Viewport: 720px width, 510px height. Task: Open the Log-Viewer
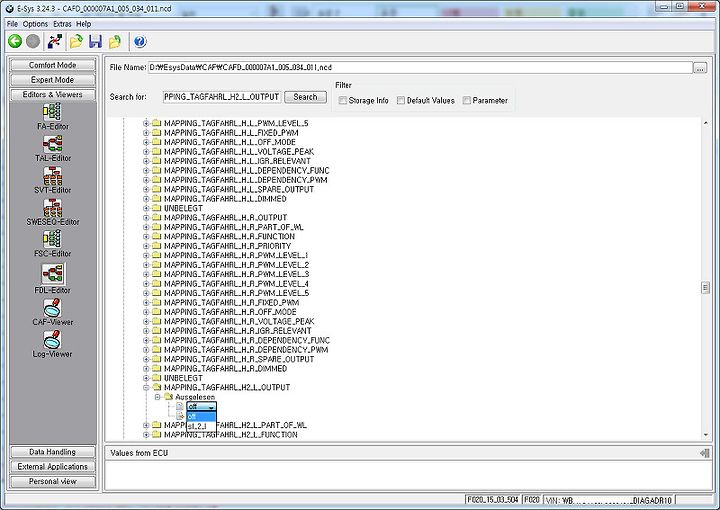coord(52,344)
